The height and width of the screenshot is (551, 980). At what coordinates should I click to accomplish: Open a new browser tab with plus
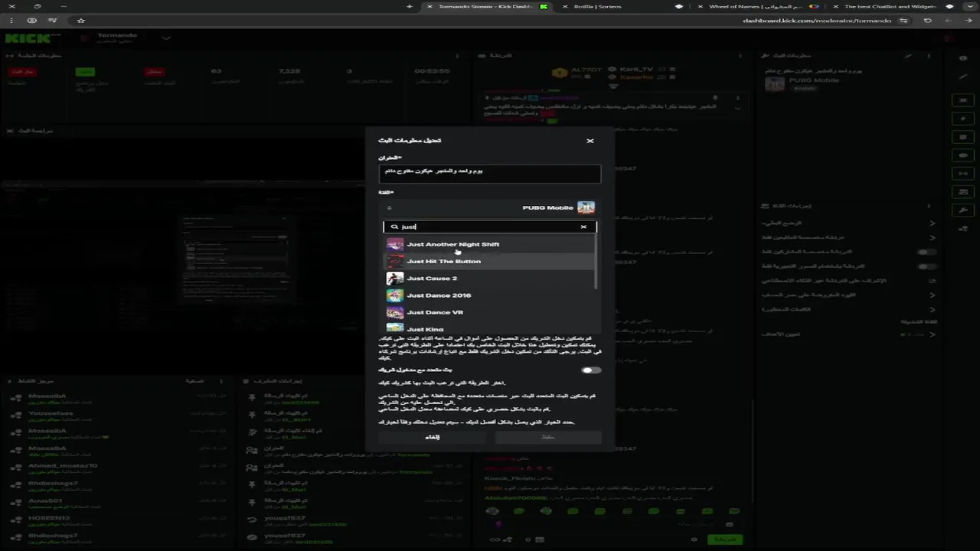[x=410, y=6]
